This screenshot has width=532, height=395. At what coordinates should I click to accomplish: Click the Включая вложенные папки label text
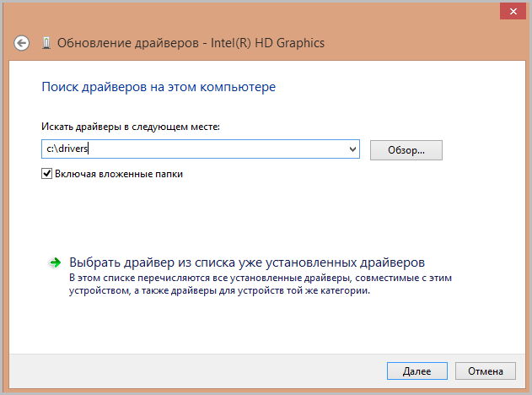[119, 174]
